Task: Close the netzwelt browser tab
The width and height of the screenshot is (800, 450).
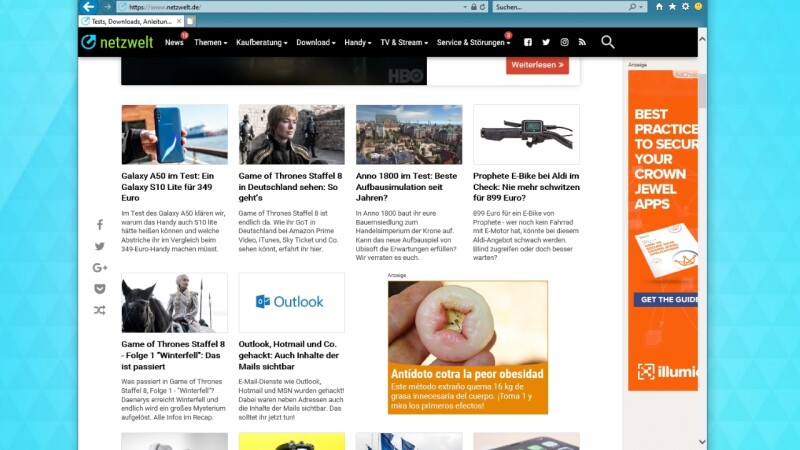Action: pyautogui.click(x=179, y=21)
